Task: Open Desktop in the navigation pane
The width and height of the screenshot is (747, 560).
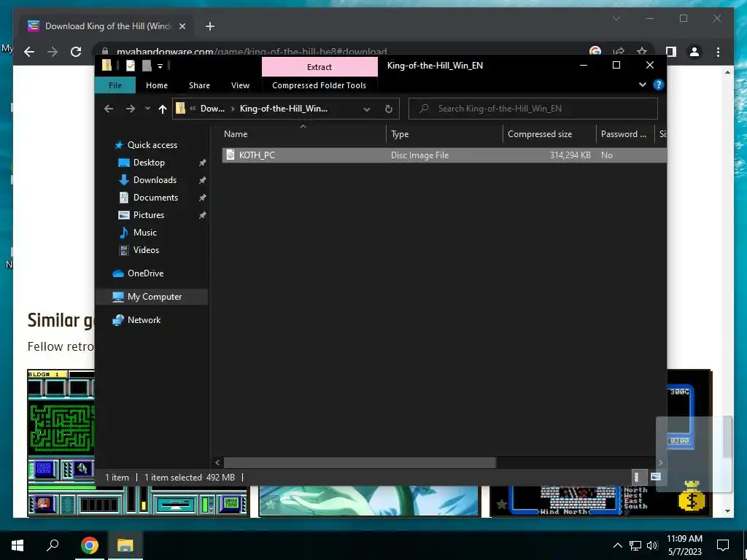Action: click(149, 163)
